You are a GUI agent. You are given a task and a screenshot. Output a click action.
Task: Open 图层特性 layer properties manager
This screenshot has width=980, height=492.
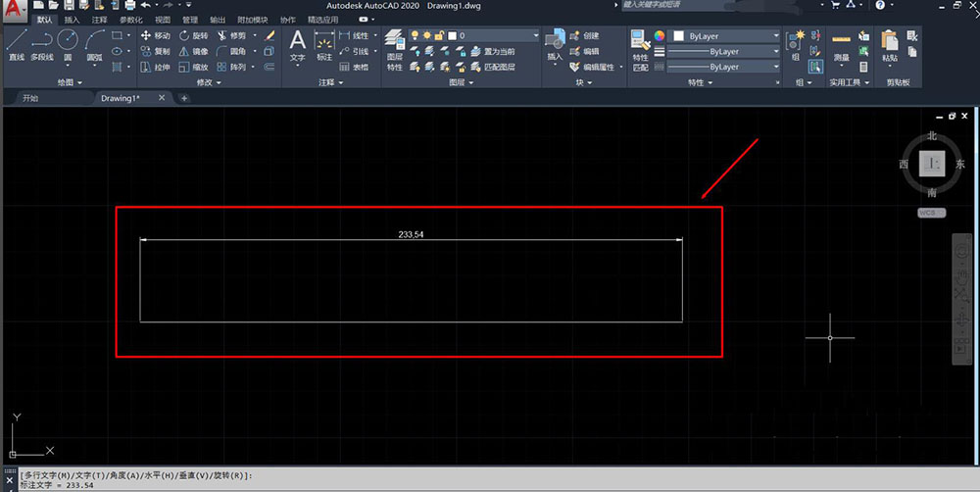tap(394, 50)
